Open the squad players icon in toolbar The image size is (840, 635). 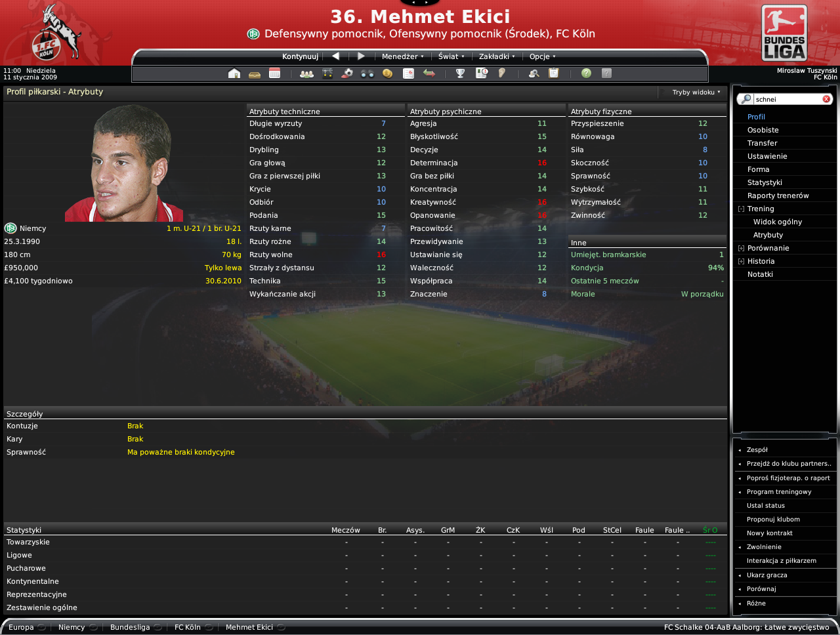tap(306, 73)
